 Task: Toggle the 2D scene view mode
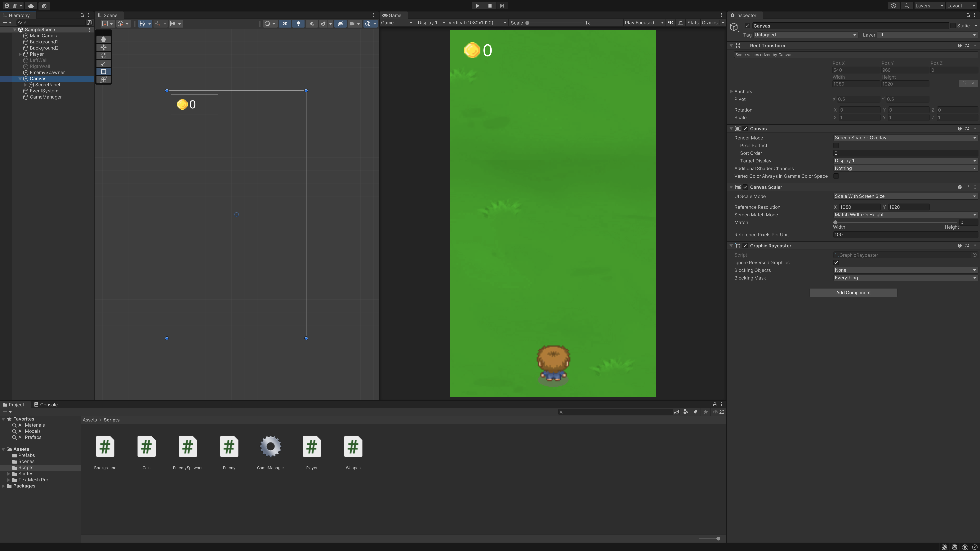(285, 24)
